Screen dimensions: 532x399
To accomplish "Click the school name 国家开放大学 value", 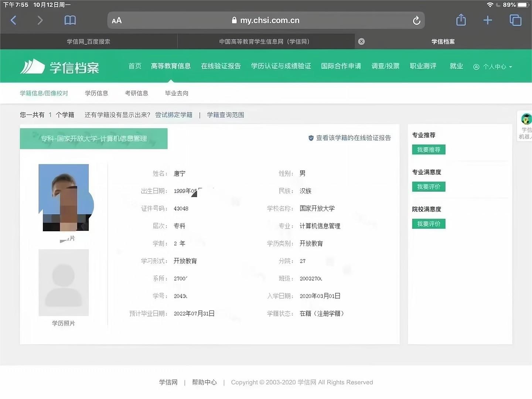I will [317, 208].
